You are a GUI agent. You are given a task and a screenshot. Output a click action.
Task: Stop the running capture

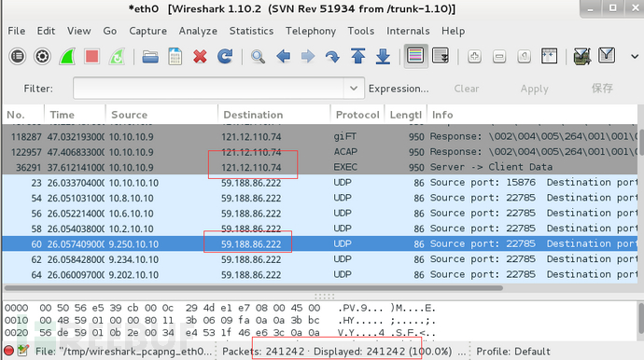tap(92, 56)
